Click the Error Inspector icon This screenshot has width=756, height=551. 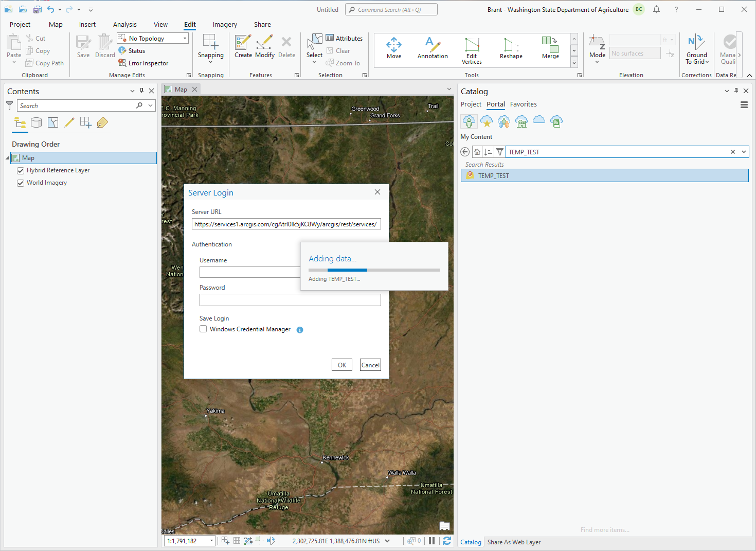[122, 63]
